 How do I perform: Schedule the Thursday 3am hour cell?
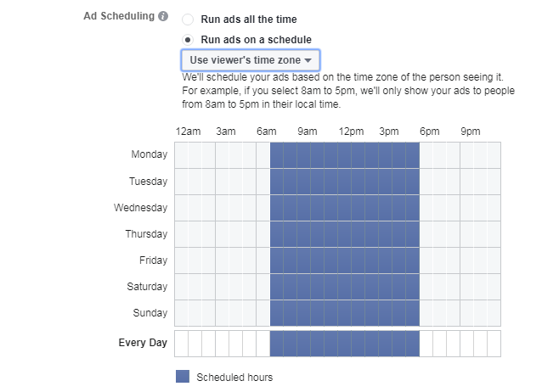[222, 233]
